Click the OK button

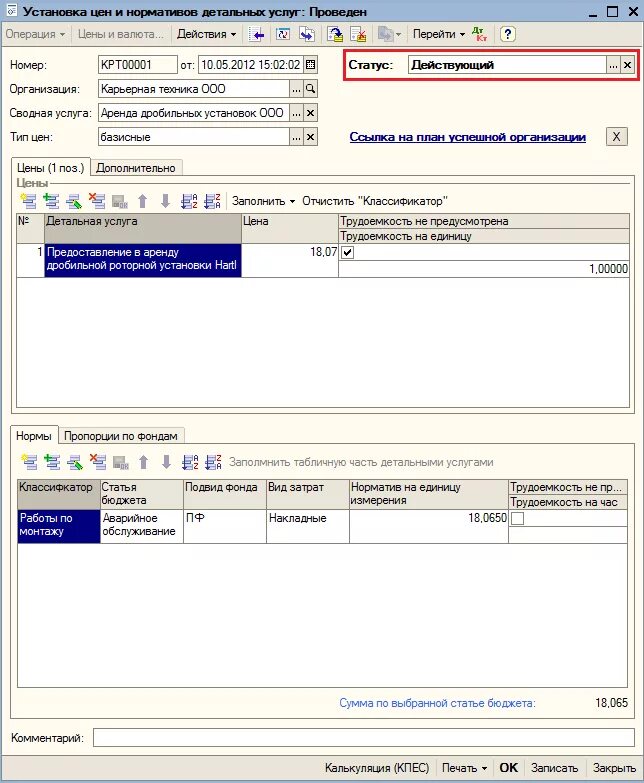[x=509, y=768]
